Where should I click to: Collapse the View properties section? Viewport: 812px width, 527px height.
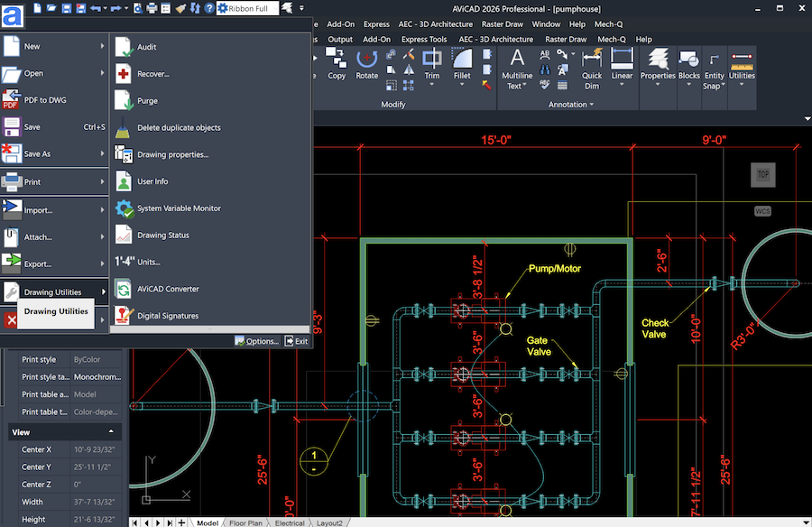coord(111,432)
